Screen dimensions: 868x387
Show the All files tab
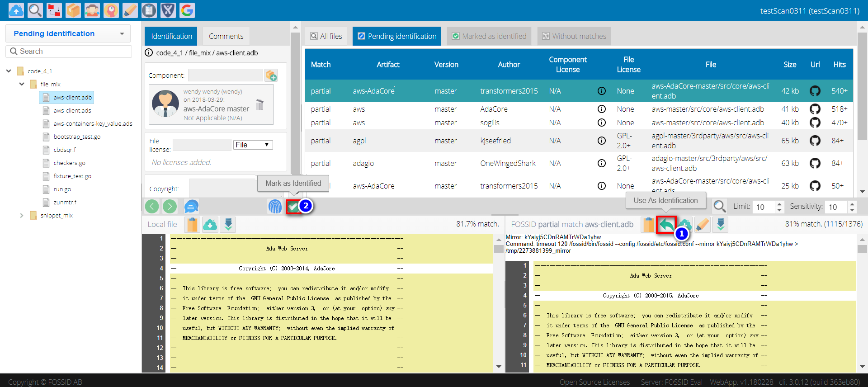tap(326, 36)
